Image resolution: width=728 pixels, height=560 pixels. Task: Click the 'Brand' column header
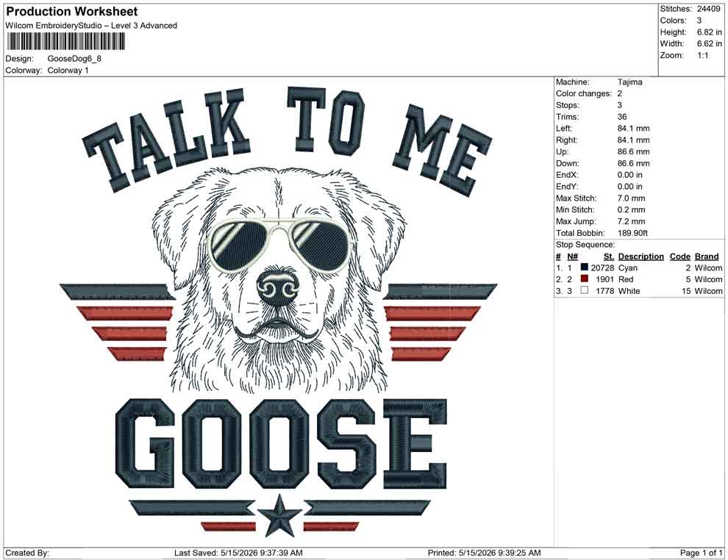[x=707, y=256]
